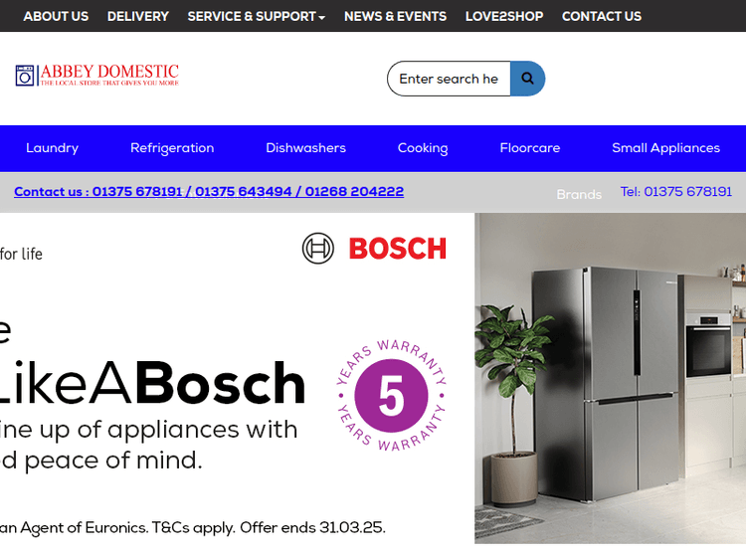This screenshot has width=746, height=560.
Task: Click the magnifying glass search button
Action: point(527,79)
